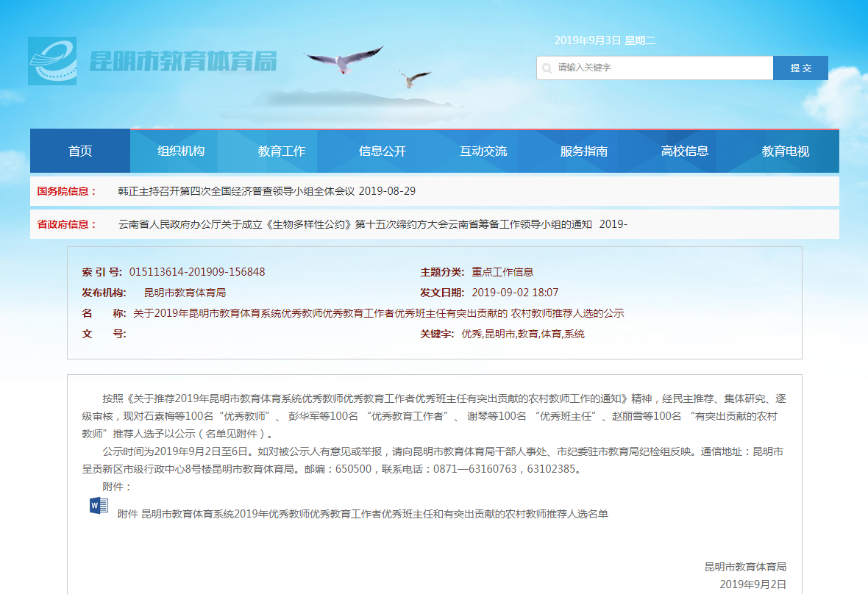Click the announcement title in 名称 row
The image size is (868, 594).
click(378, 313)
